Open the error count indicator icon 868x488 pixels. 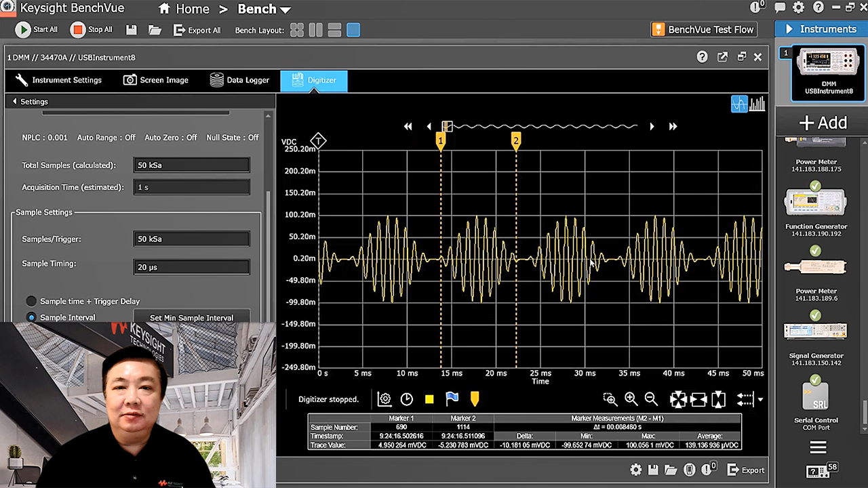tap(707, 469)
